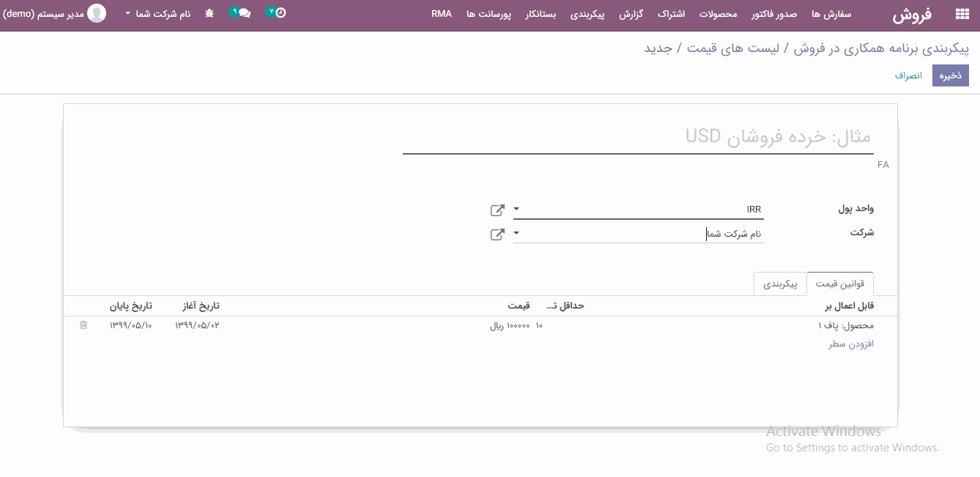Select the قوانین قیمت tab
The height and width of the screenshot is (477, 980).
point(840,284)
